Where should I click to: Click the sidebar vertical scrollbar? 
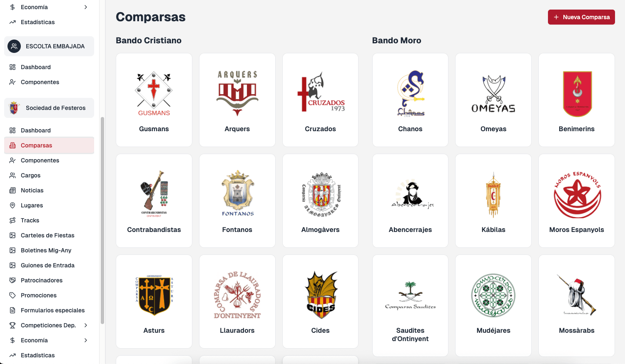[102, 220]
